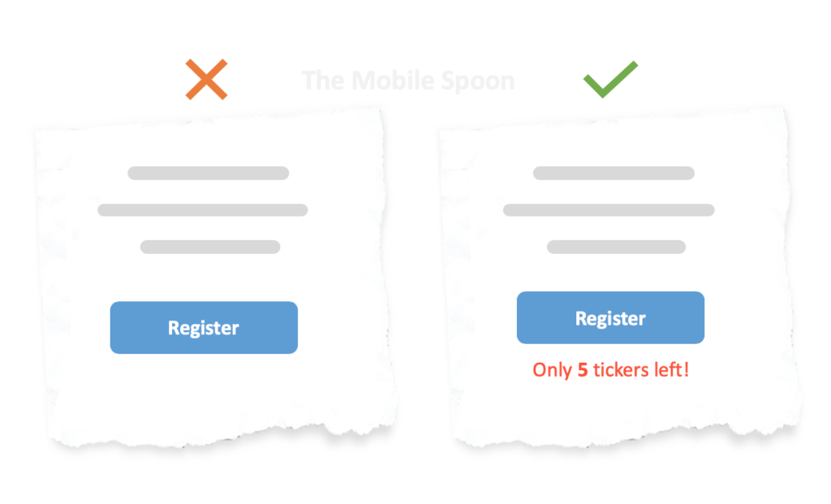Click the bold red number 5
The width and height of the screenshot is (831, 504).
582,370
